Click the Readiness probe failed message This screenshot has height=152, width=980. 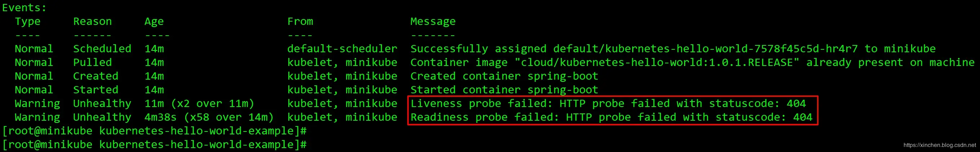tap(611, 117)
